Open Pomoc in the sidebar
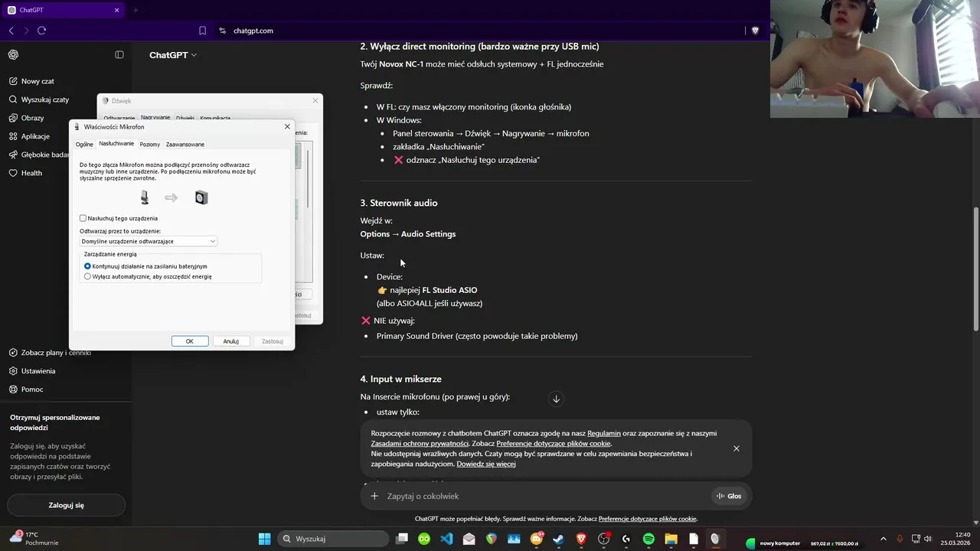 pos(32,390)
